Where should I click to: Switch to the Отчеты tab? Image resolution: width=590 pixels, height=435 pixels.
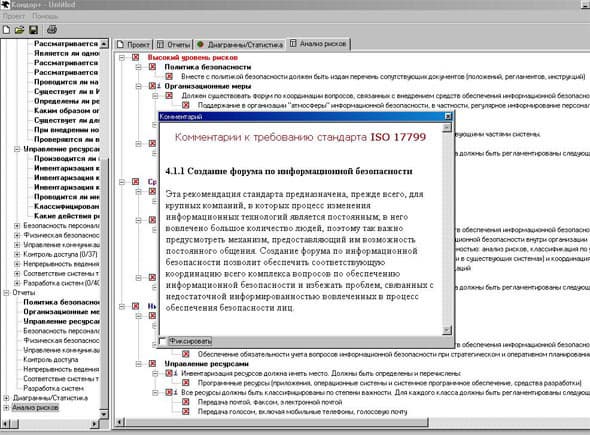click(x=173, y=44)
